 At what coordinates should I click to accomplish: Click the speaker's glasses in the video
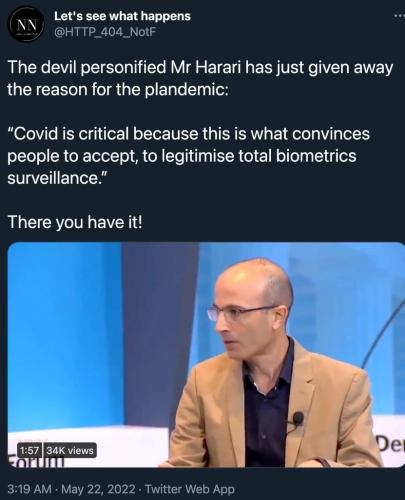[x=242, y=313]
